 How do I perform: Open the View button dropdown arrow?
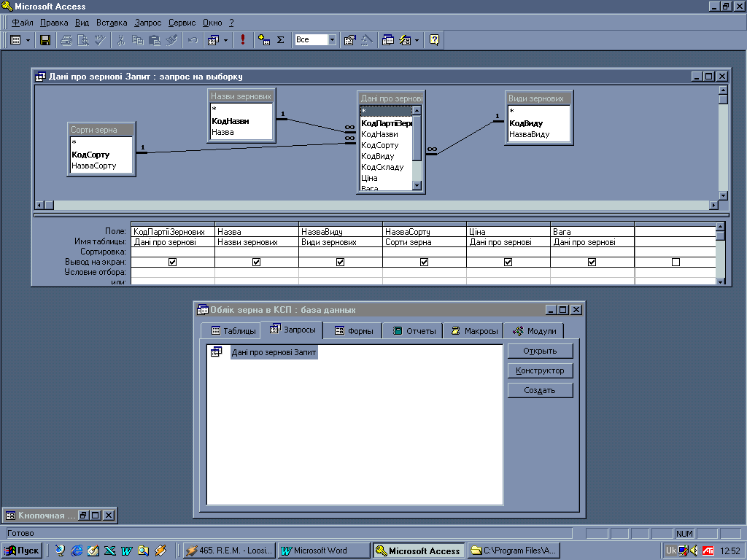[28, 40]
